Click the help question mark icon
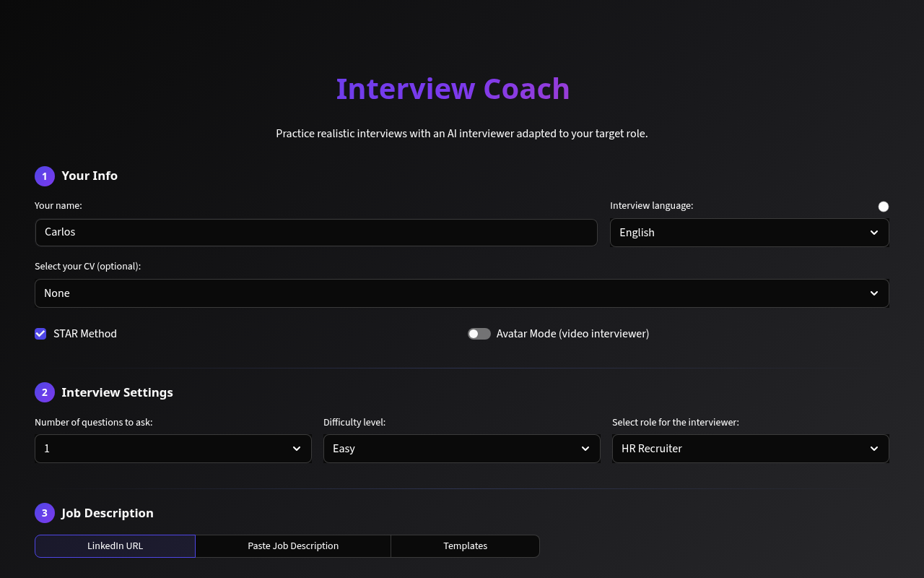This screenshot has width=924, height=578. (884, 206)
